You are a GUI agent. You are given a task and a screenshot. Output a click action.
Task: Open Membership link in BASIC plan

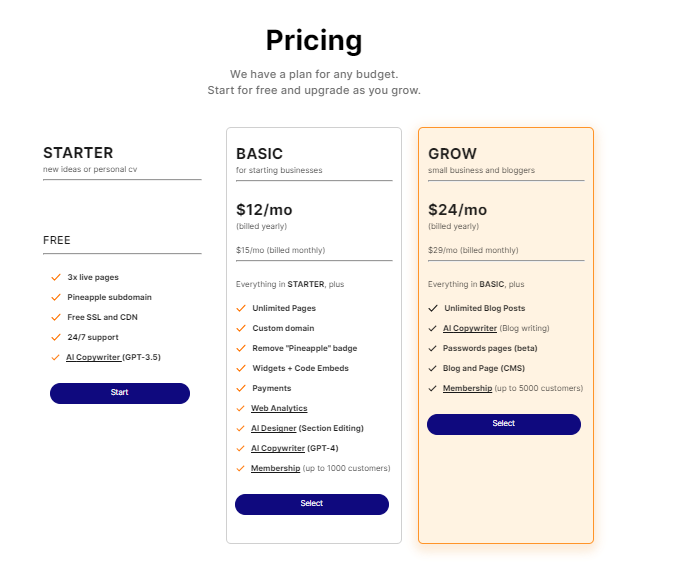pyautogui.click(x=275, y=468)
